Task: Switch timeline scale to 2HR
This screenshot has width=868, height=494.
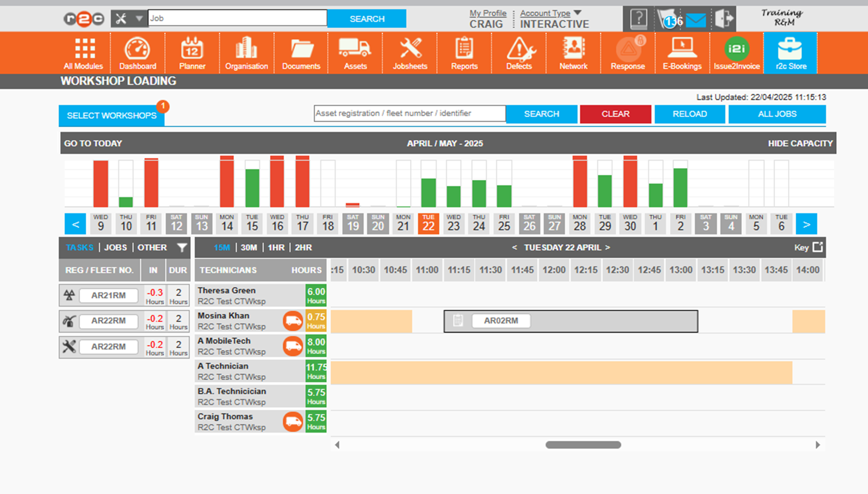Action: click(303, 247)
